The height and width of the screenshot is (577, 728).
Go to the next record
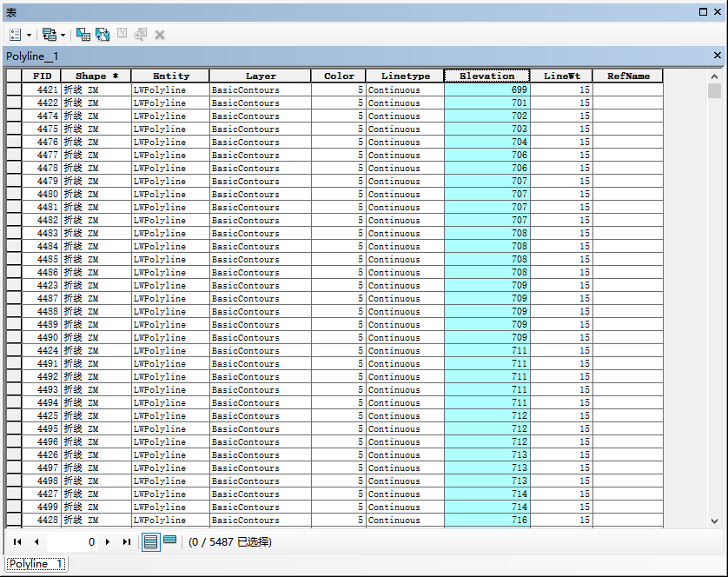pyautogui.click(x=108, y=541)
